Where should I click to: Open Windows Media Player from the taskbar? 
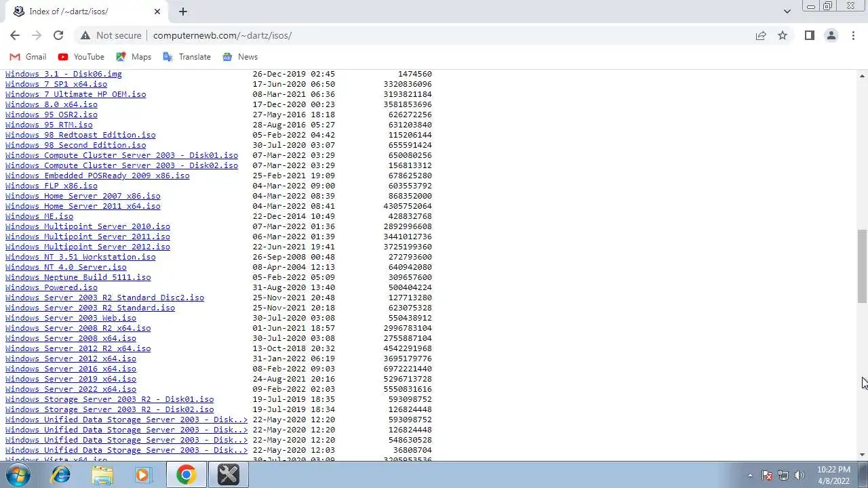pyautogui.click(x=142, y=475)
